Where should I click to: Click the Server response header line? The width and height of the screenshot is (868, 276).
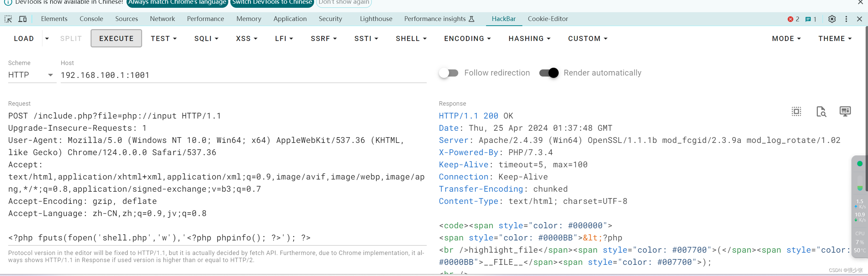pos(639,140)
